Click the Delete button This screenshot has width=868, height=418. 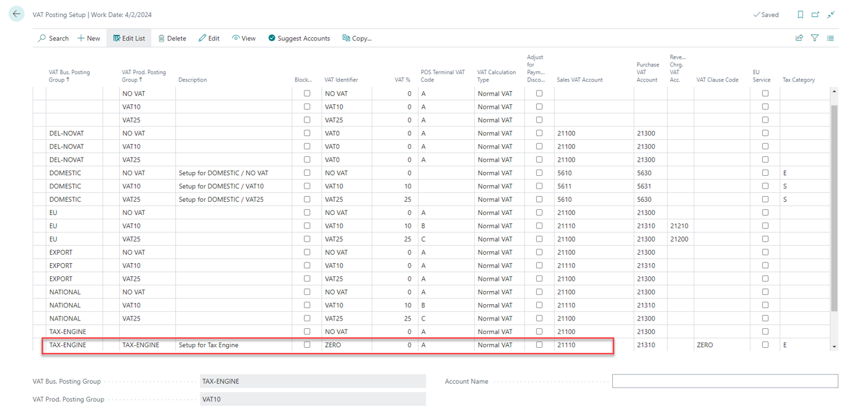point(172,38)
